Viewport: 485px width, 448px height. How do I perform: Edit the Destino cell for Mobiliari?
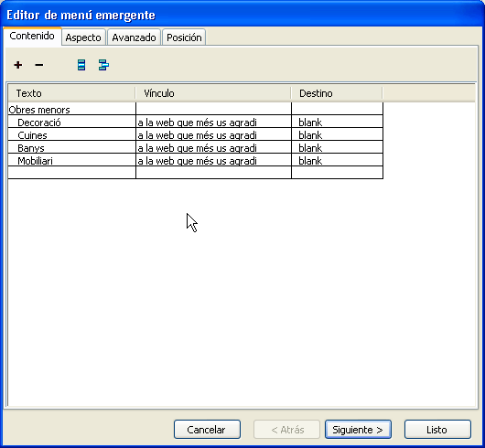(x=337, y=160)
